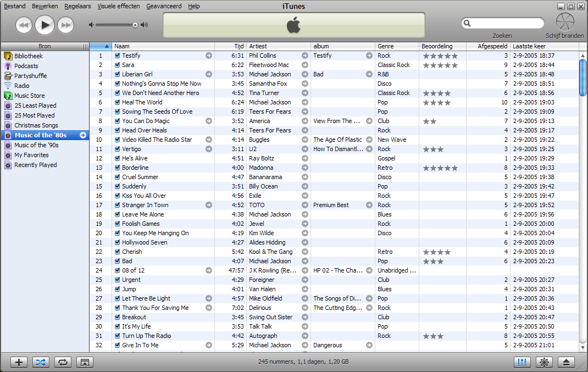588x372 pixels.
Task: Open the visualizer button
Action: click(x=544, y=362)
